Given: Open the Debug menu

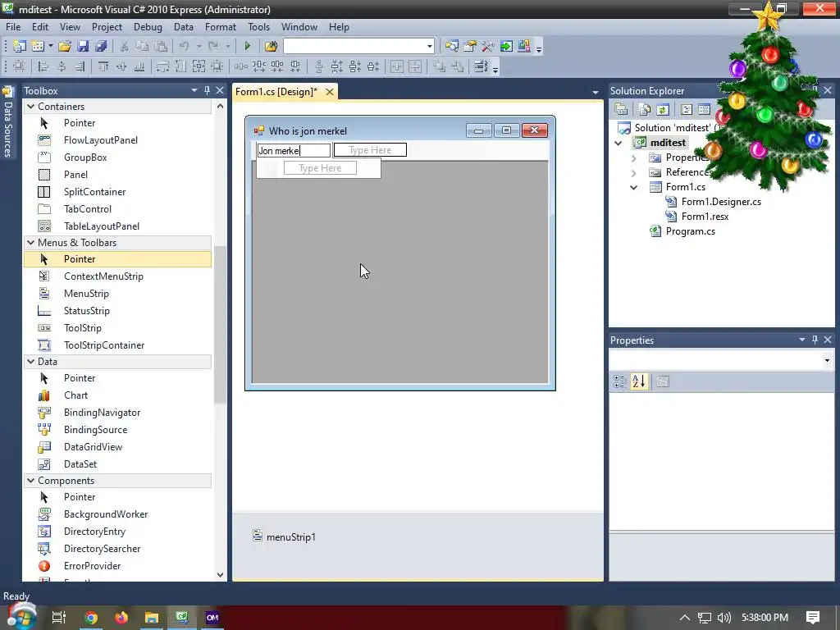Looking at the screenshot, I should (x=148, y=27).
